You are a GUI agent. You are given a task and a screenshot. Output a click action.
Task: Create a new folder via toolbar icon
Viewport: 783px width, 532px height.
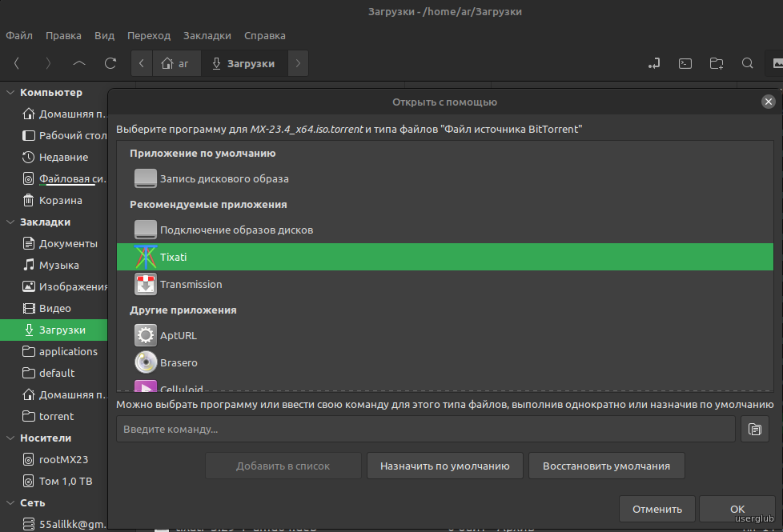717,63
